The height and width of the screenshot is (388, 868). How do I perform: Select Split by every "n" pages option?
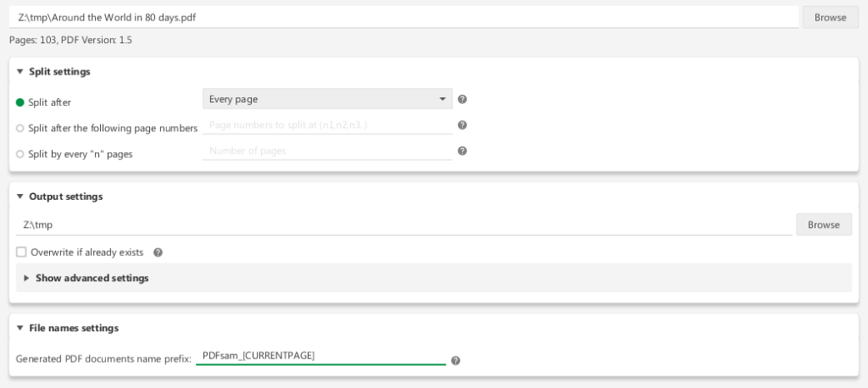[20, 154]
